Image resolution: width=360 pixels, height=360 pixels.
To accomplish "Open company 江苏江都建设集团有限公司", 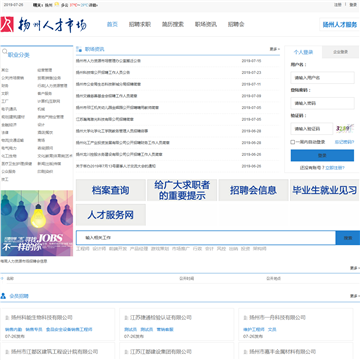I will click(161, 352).
